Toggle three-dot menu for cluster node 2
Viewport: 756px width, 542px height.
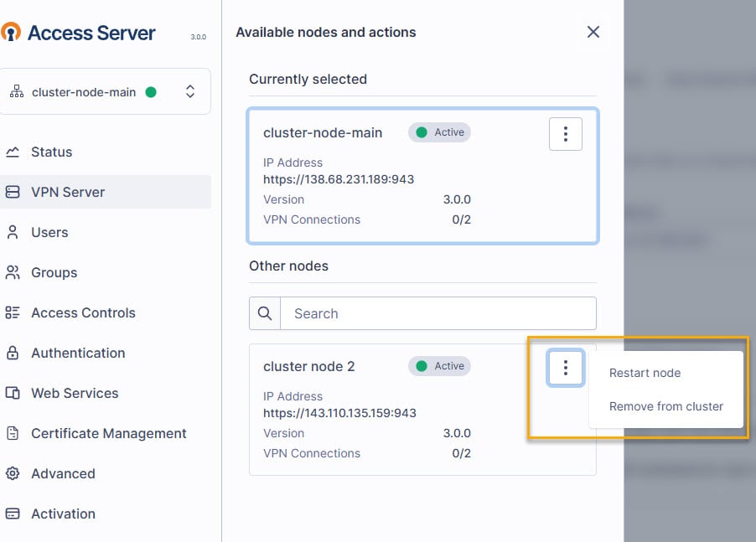click(566, 367)
